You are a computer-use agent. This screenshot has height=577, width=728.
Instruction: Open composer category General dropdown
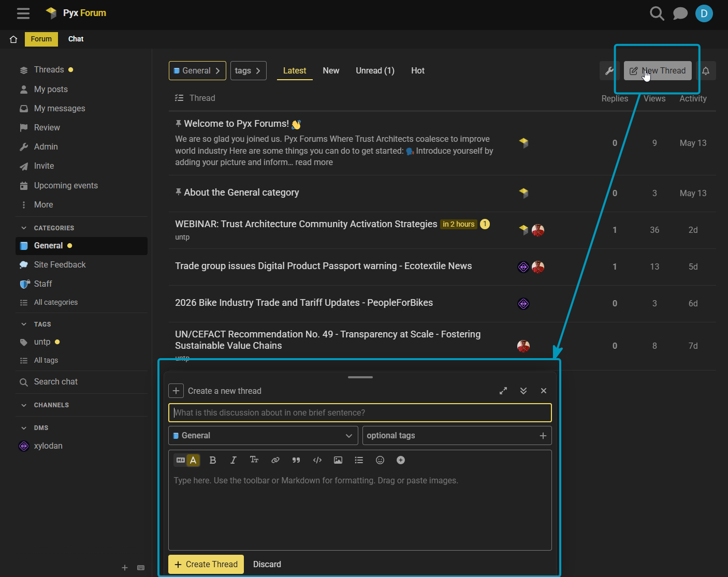tap(263, 436)
